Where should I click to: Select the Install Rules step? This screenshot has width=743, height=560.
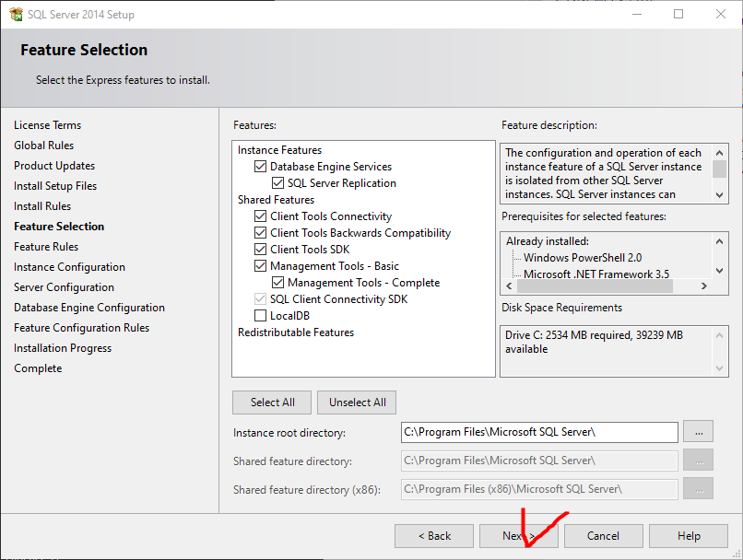pyautogui.click(x=42, y=206)
